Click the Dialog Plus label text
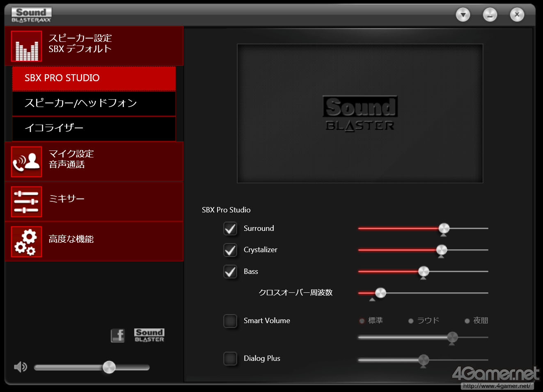 point(262,358)
